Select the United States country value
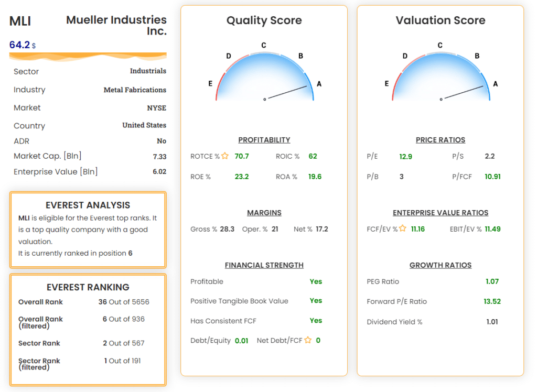Screen dimensions: 537x392 [144, 125]
